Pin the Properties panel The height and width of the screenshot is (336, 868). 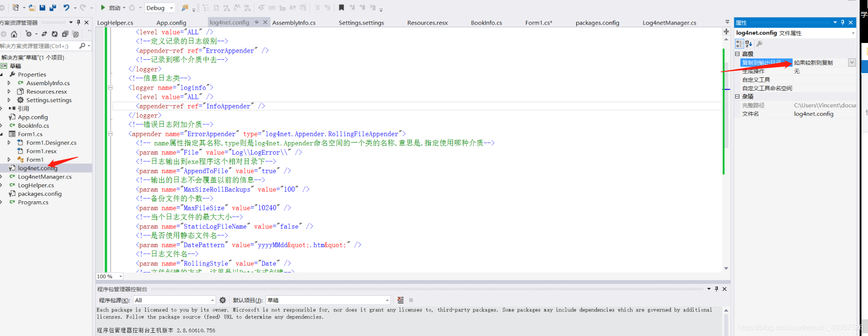(843, 22)
